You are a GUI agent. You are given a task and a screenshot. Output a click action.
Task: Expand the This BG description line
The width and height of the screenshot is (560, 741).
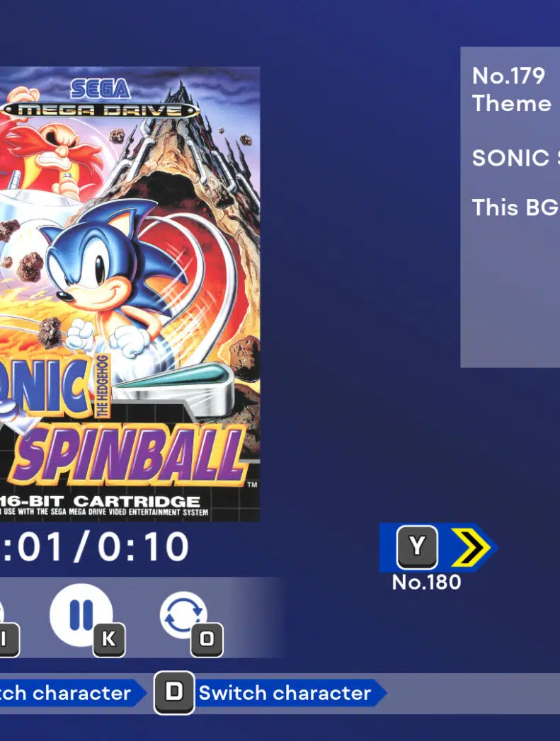pos(516,207)
